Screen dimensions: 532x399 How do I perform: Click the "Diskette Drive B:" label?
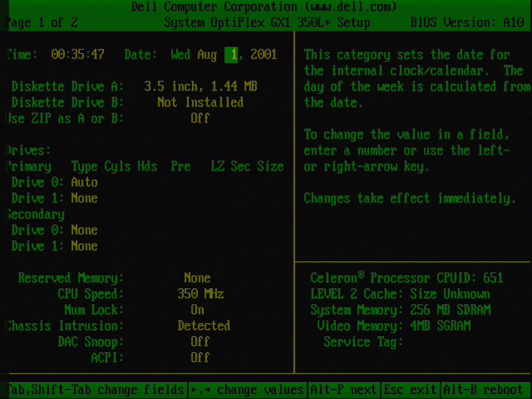tap(68, 102)
